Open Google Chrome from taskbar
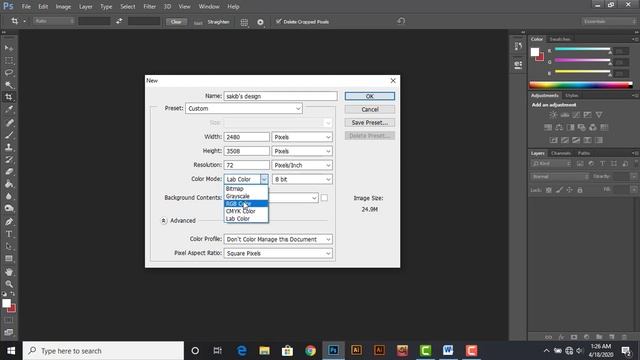The image size is (640, 360). [310, 351]
